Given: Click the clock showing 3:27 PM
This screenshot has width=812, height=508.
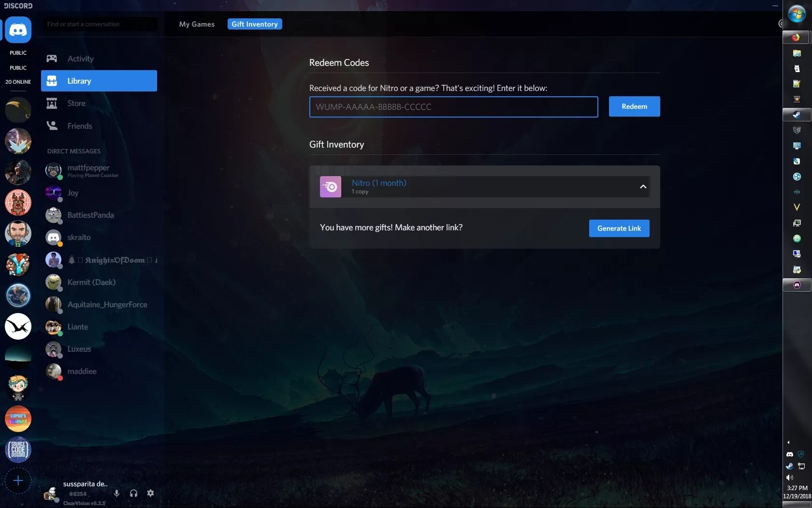Looking at the screenshot, I should click(x=797, y=488).
